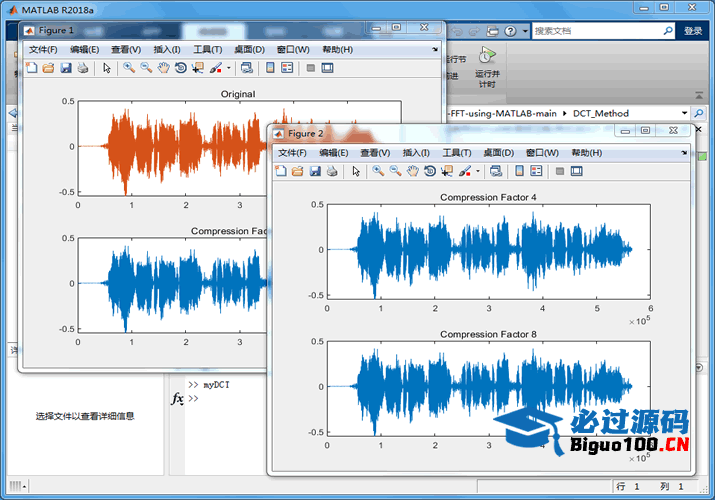The image size is (715, 500).
Task: Click the 登录 sign-in button
Action: 693,31
